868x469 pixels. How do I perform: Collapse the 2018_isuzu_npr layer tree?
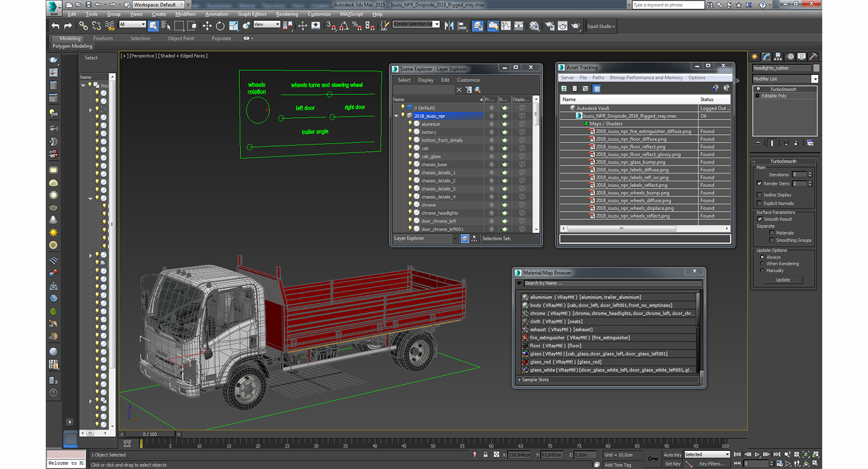396,116
